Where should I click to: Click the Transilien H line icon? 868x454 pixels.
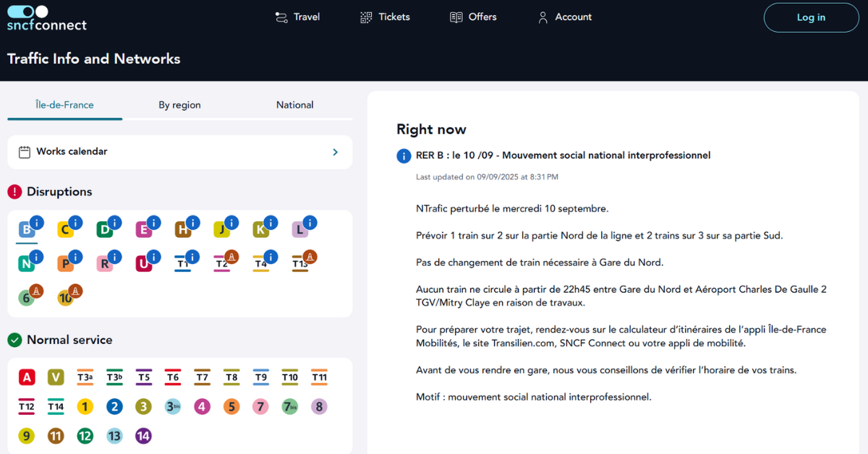[183, 231]
